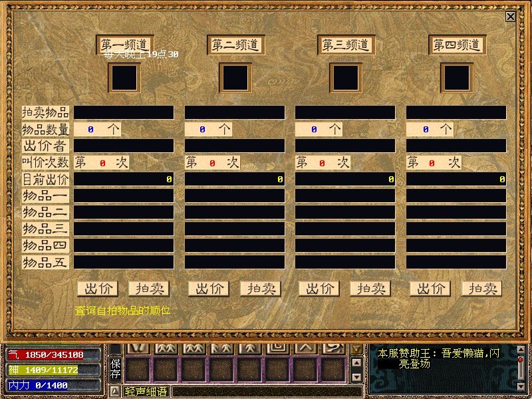Image resolution: width=532 pixels, height=399 pixels.
Task: Switch to 第三频道 channel tab
Action: [346, 45]
